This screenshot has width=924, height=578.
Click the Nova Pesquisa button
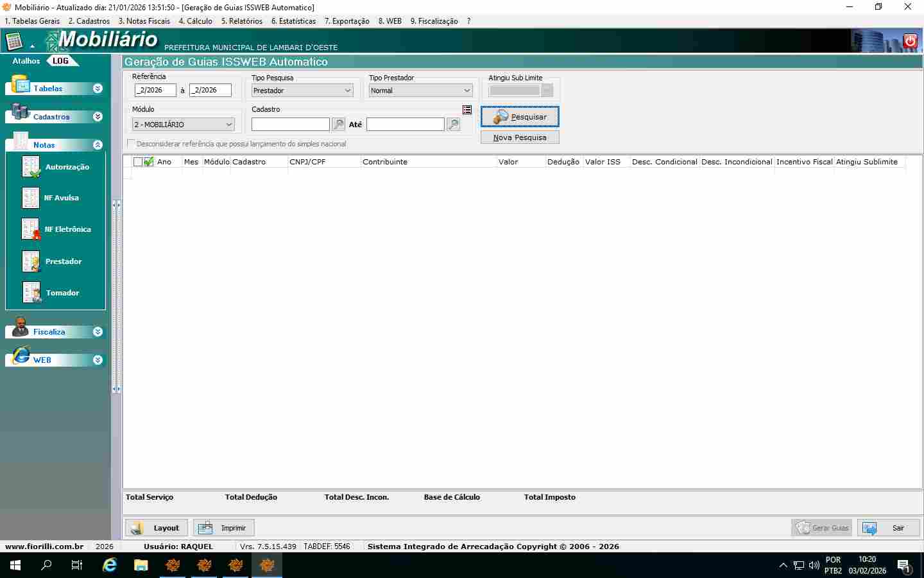point(520,137)
